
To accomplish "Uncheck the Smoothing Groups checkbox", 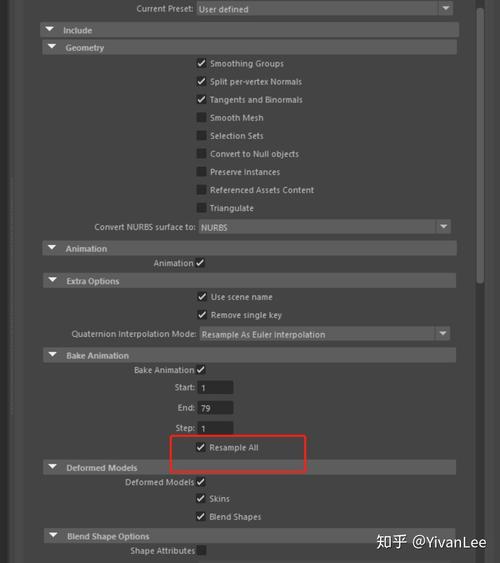I will coord(201,63).
